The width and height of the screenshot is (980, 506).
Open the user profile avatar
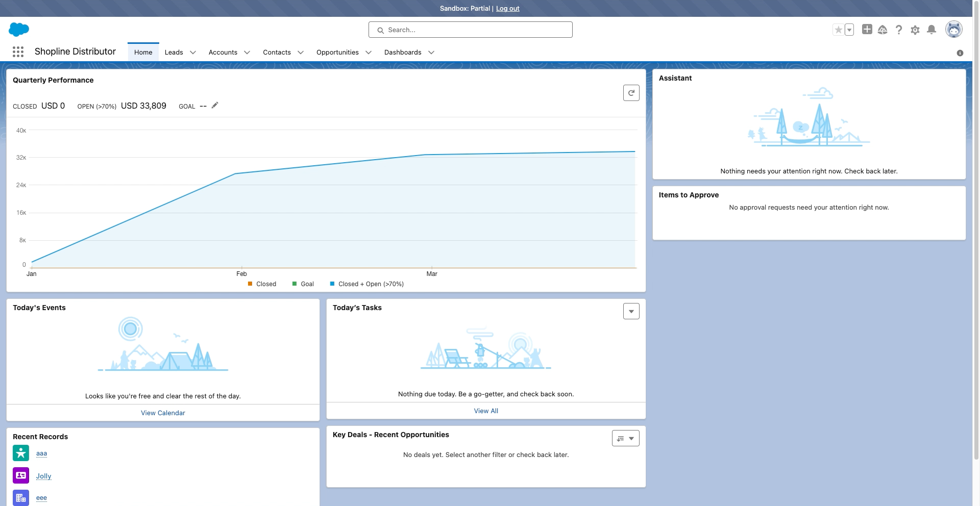953,30
